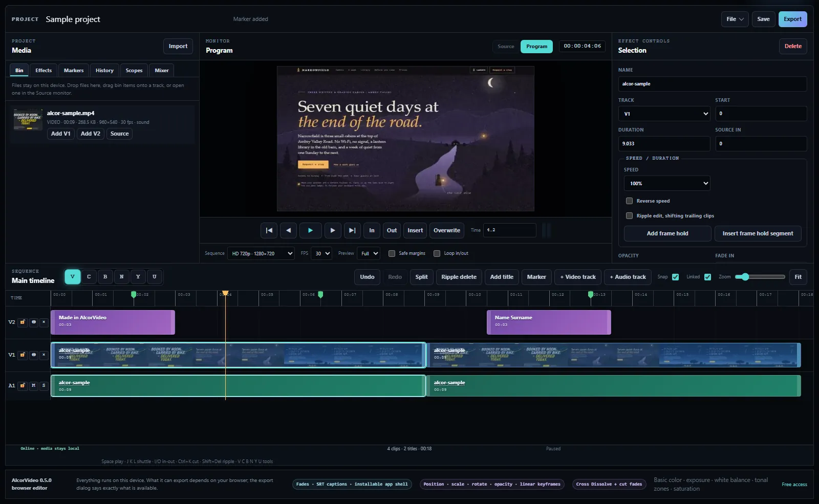Solo audio track A1
This screenshot has width=819, height=504.
(44, 385)
